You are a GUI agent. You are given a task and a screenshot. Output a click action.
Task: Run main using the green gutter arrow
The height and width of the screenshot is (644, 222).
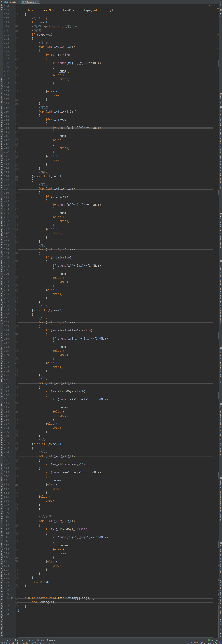pos(12,598)
